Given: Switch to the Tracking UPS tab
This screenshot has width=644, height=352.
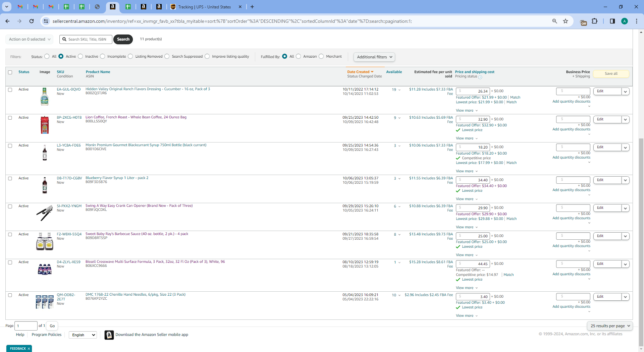Looking at the screenshot, I should pos(205,7).
